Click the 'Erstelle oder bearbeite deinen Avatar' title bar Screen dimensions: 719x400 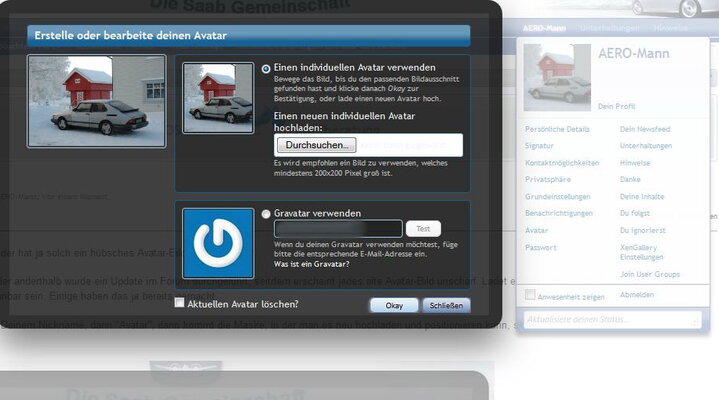[249, 36]
